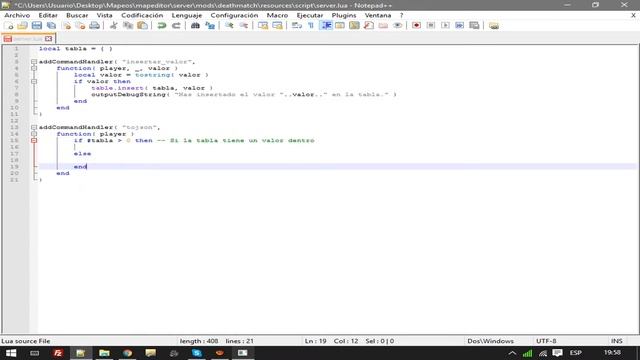Collapse the red fold marker at line 15

pos(34,140)
